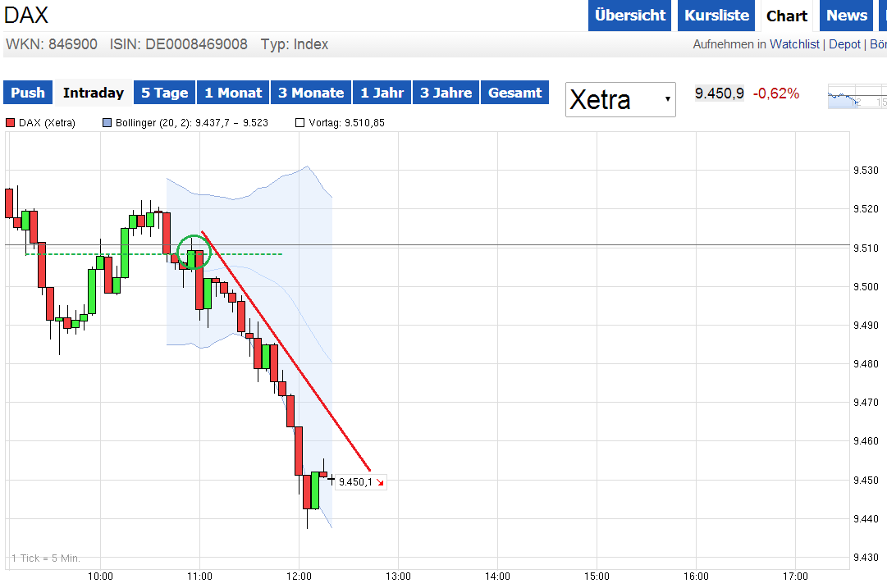
Task: Click the white Vortag legend square
Action: point(300,124)
